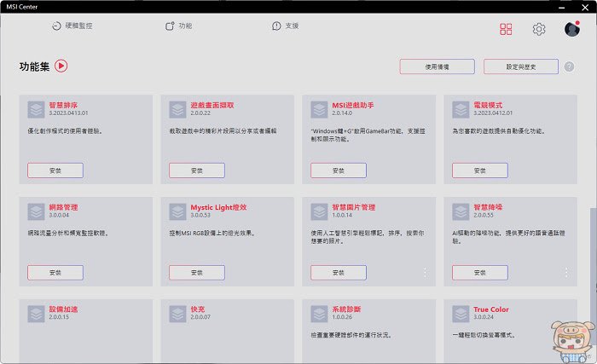Click the 智慧降噪 layer icon
597x364 pixels.
[x=461, y=211]
